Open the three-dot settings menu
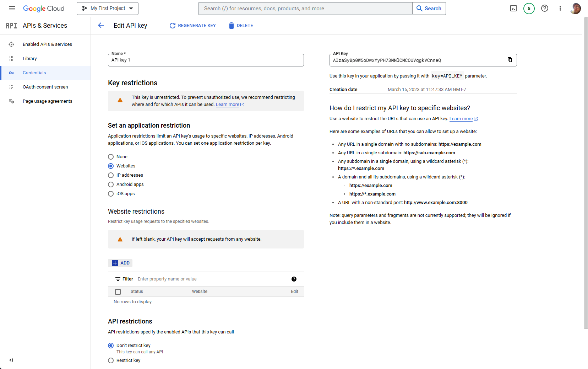588x369 pixels. pyautogui.click(x=560, y=9)
